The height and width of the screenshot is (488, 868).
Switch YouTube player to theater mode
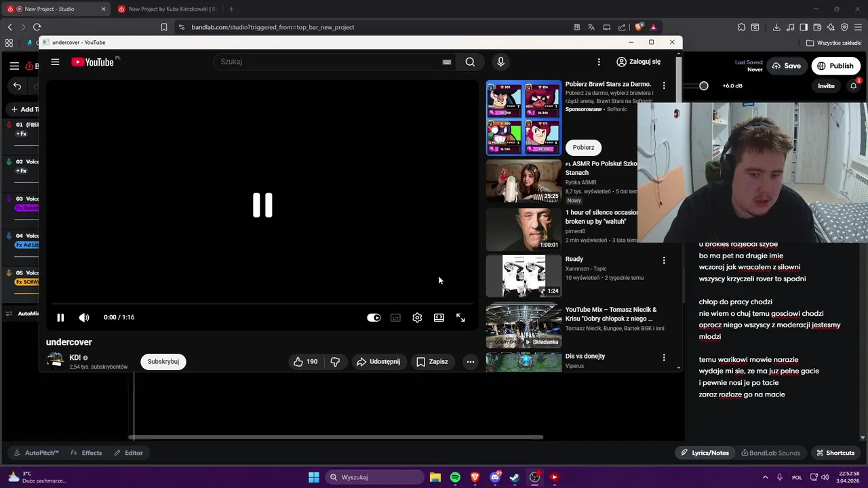coord(439,317)
